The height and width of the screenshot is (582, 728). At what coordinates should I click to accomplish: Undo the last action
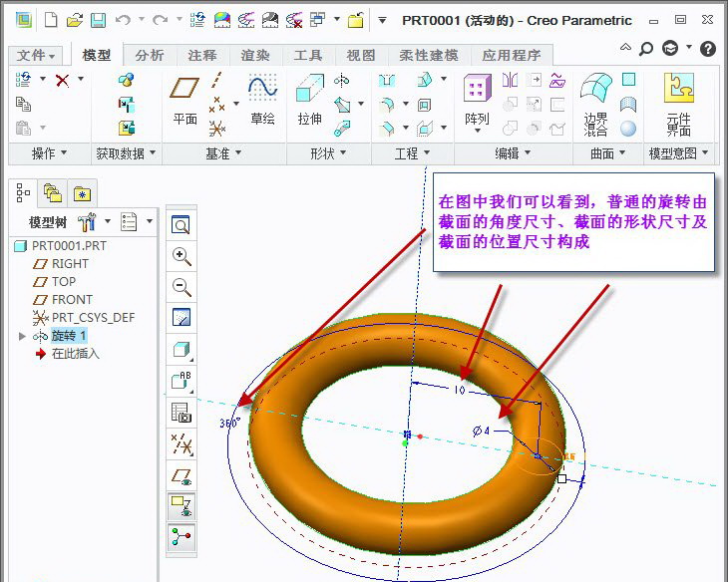[x=123, y=20]
